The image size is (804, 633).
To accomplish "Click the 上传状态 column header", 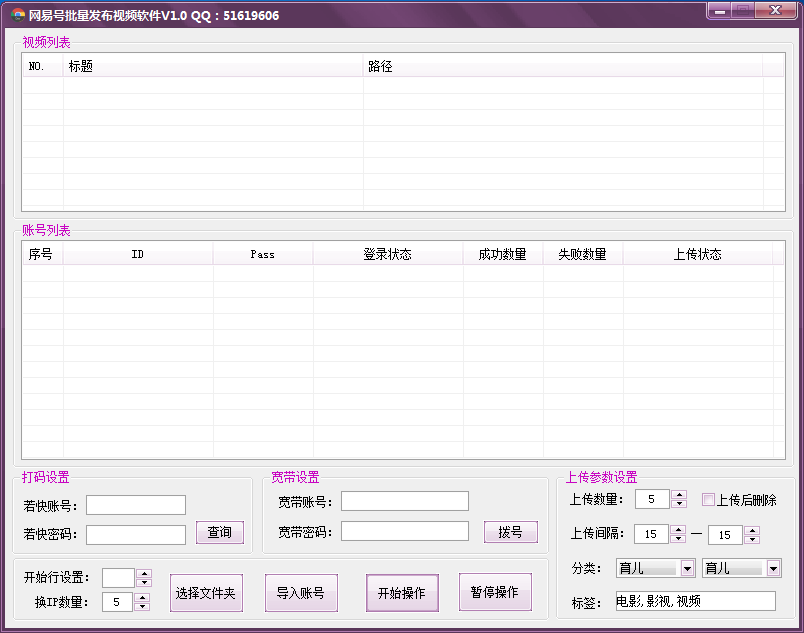I will tap(698, 254).
